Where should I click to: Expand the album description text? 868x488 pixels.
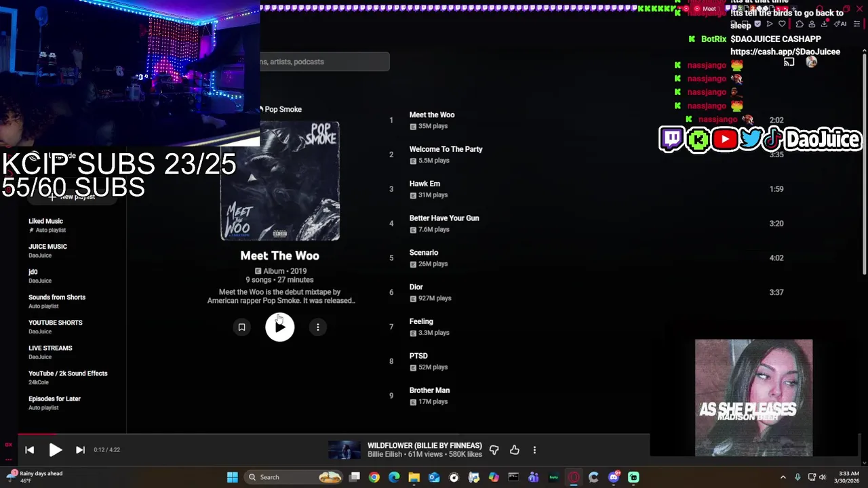click(x=281, y=296)
